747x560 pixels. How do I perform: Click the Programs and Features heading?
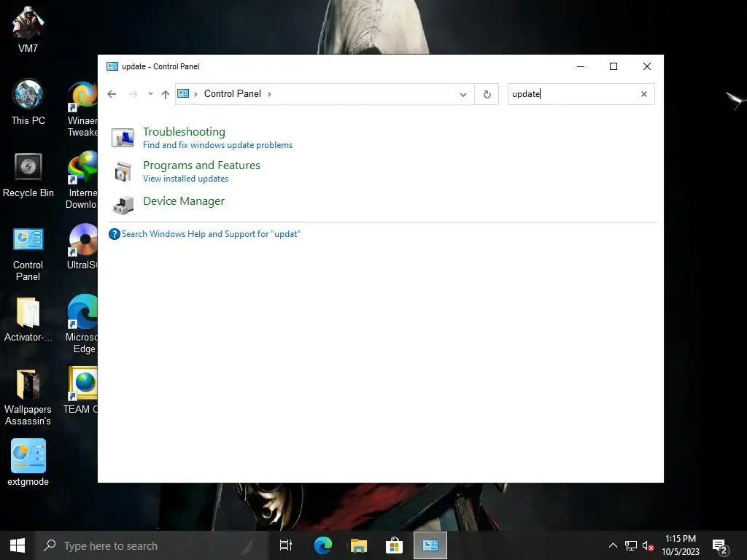click(201, 166)
